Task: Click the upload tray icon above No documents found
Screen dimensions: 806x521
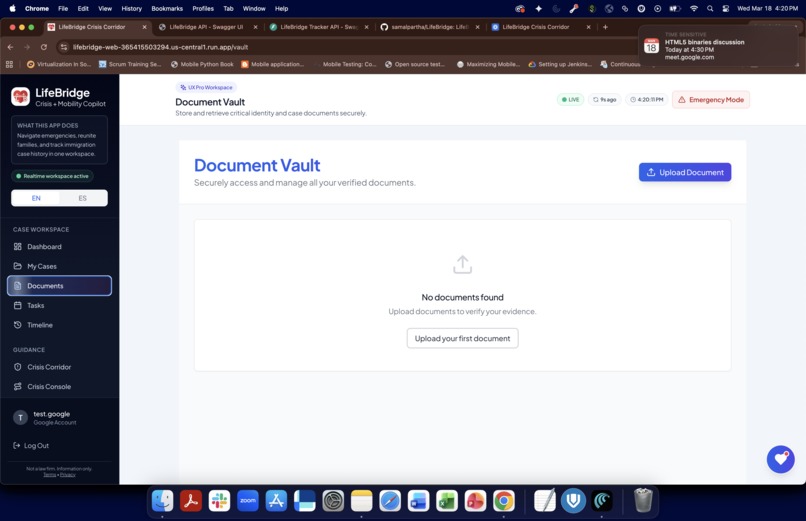Action: coord(462,265)
